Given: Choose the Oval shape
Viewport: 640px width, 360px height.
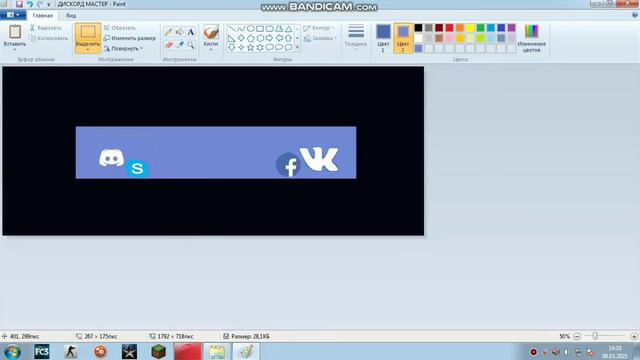Looking at the screenshot, I should tap(250, 29).
